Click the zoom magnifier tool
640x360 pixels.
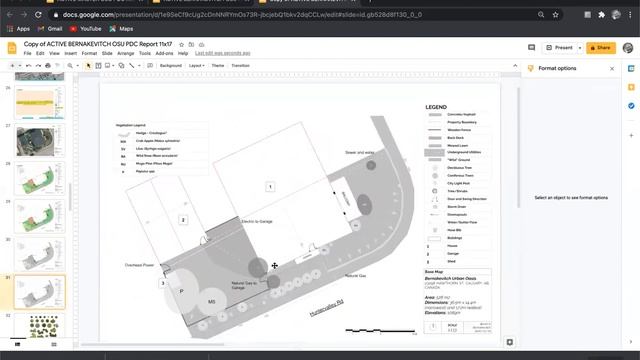point(70,66)
